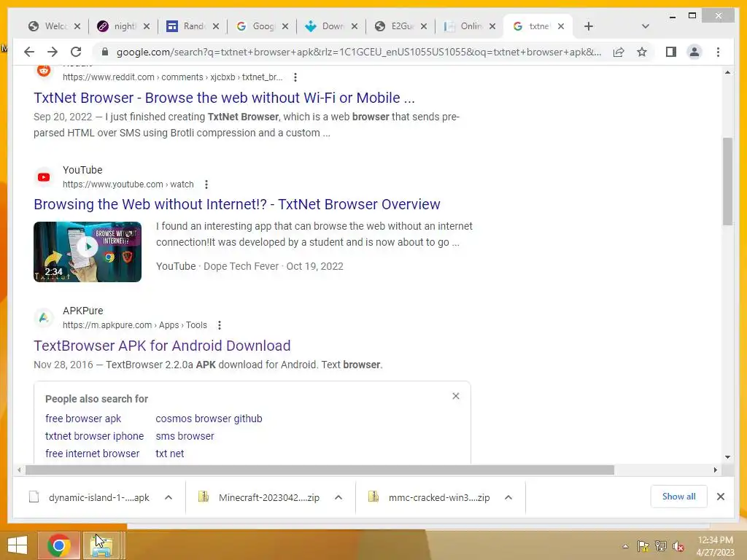Click the Chrome taskbar icon

58,545
